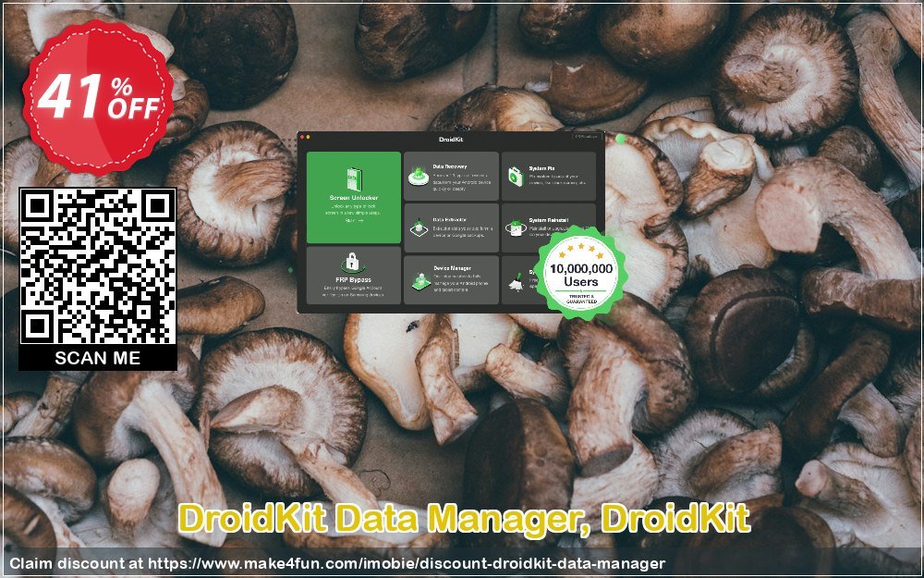Click the System Cleaner broom icon
Image resolution: width=924 pixels, height=578 pixels.
pos(516,281)
